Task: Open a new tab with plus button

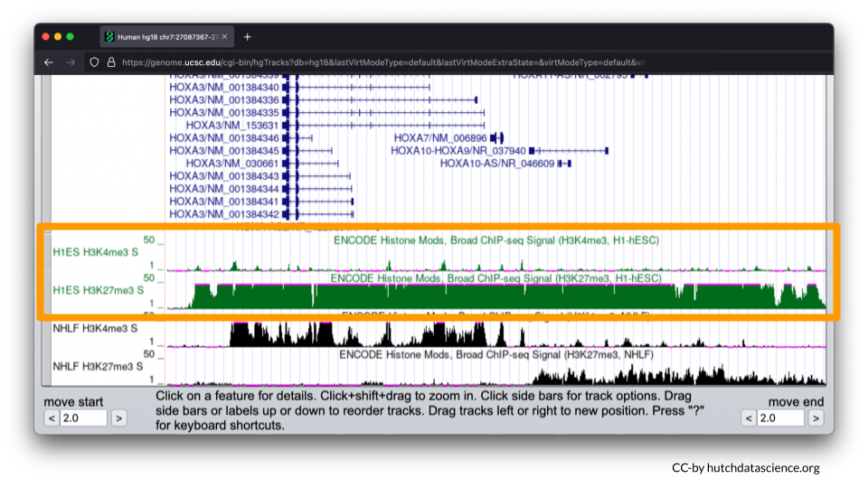Action: coord(248,37)
